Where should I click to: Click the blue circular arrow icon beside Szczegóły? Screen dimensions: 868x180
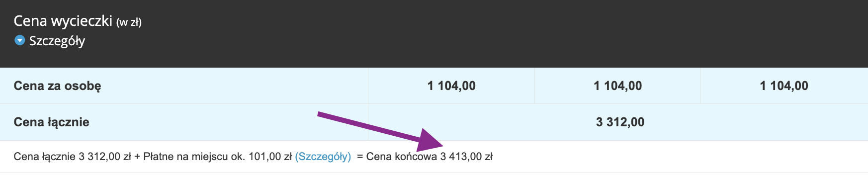19,40
